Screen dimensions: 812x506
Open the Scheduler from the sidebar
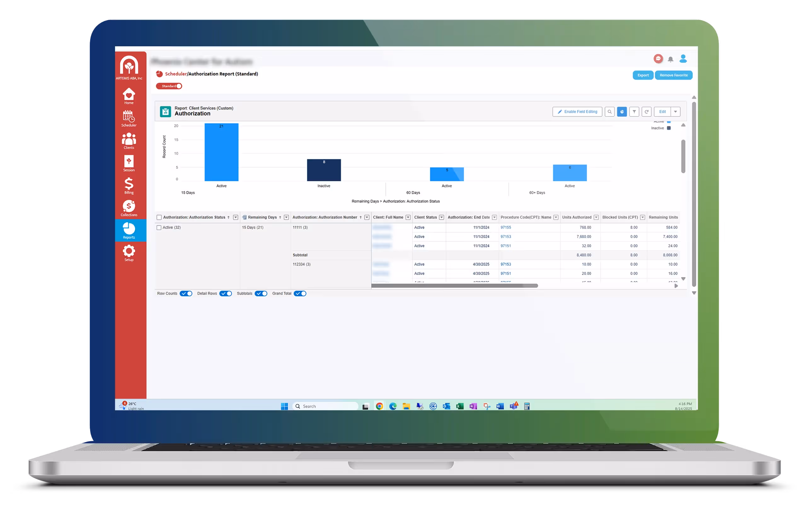pos(129,119)
